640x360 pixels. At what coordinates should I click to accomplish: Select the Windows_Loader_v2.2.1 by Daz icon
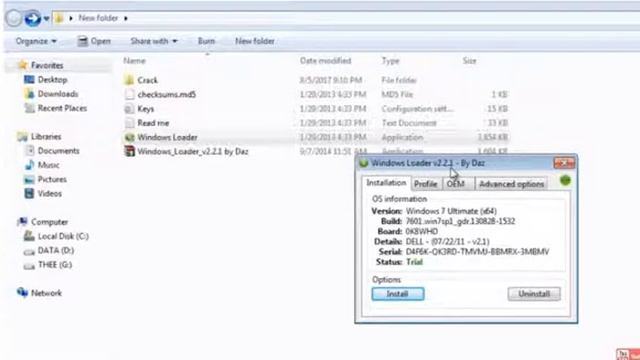pyautogui.click(x=129, y=151)
